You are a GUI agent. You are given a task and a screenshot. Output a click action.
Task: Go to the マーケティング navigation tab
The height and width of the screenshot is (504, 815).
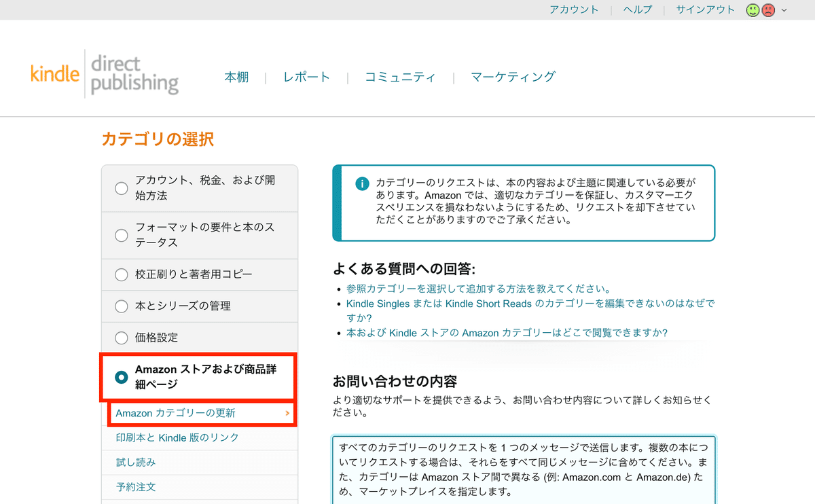[x=513, y=77]
